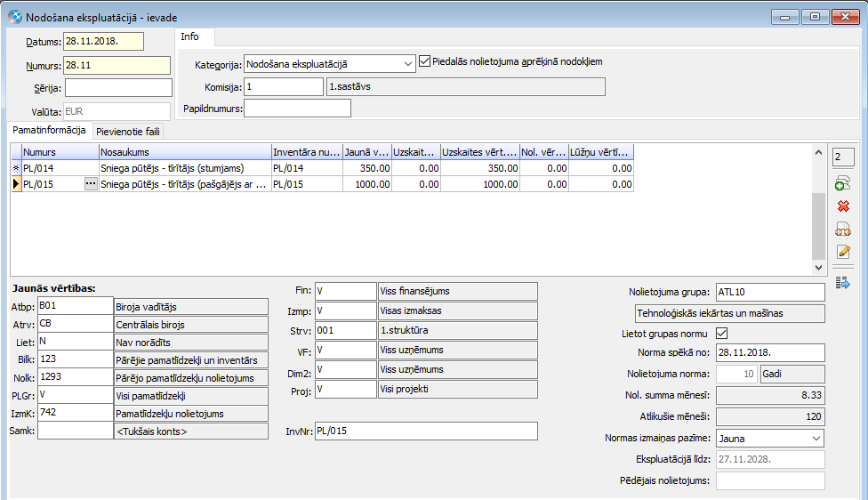868x500 pixels.
Task: Click the Atrv field with CB
Action: click(x=76, y=324)
